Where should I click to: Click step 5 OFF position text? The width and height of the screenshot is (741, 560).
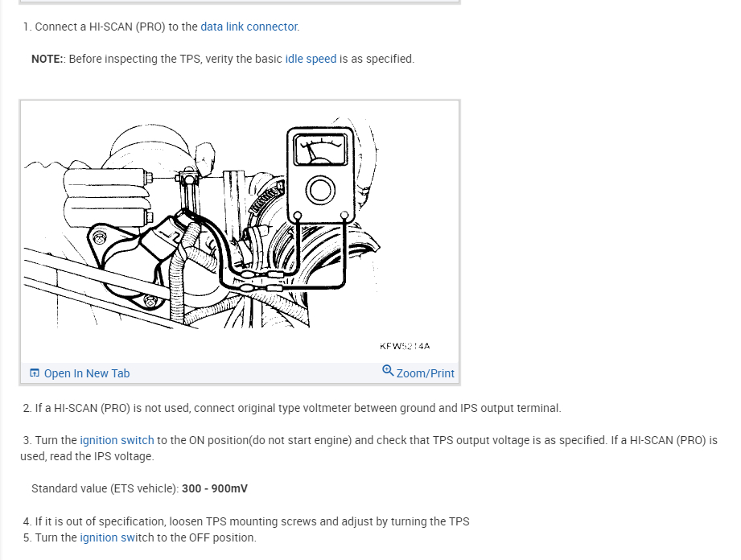[x=140, y=537]
